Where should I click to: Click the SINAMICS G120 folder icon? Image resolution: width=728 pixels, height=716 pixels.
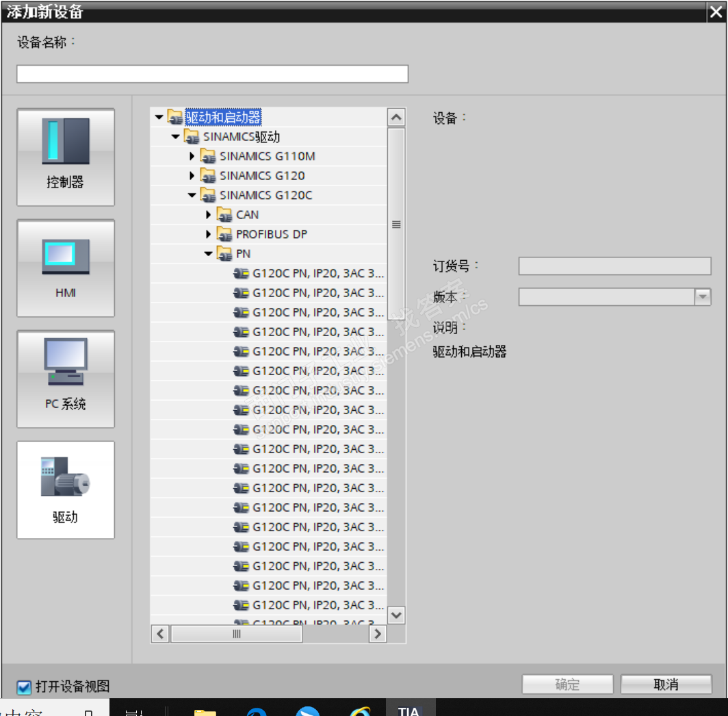click(208, 176)
